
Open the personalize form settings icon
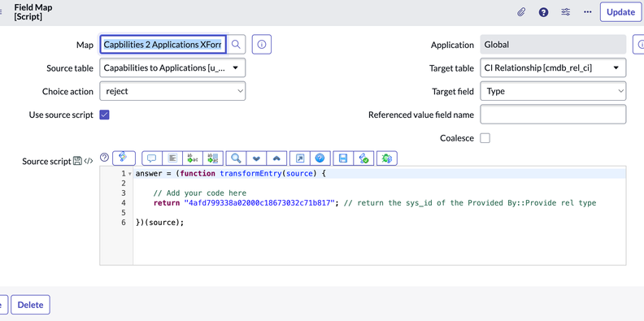pyautogui.click(x=566, y=12)
